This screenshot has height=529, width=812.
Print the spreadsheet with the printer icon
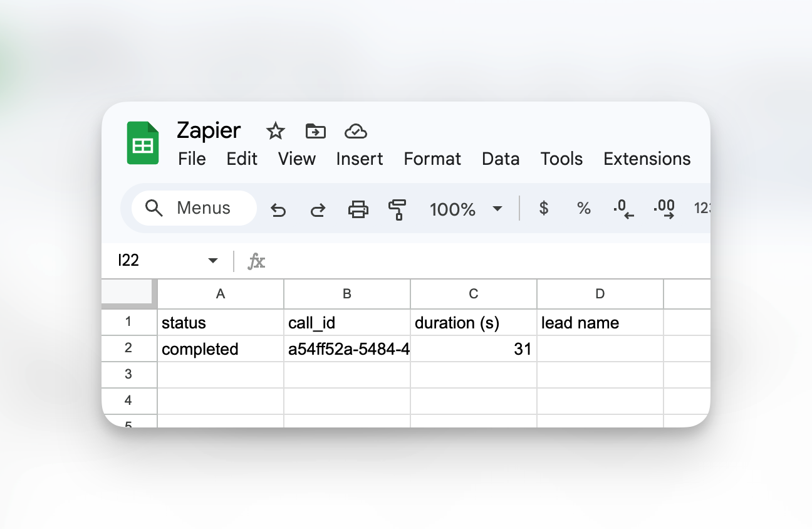[358, 209]
